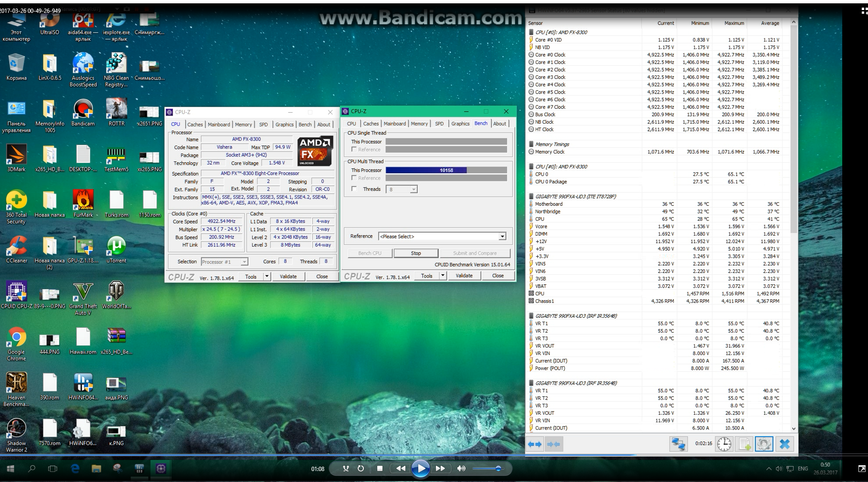Open Tools dropdown arrow in CPU-Z Bench window
This screenshot has width=868, height=482.
[x=443, y=275]
